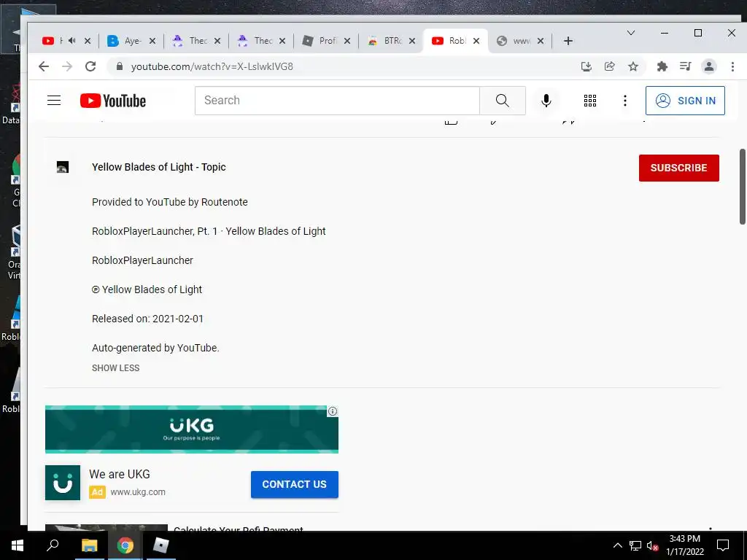The width and height of the screenshot is (747, 560).
Task: Click the red SUBSCRIBE button
Action: [x=679, y=168]
